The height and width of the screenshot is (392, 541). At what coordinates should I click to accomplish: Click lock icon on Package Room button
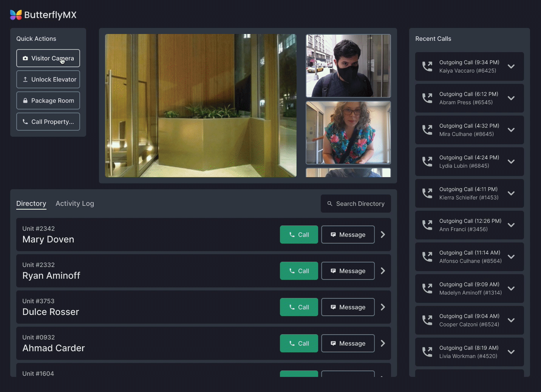click(x=25, y=101)
